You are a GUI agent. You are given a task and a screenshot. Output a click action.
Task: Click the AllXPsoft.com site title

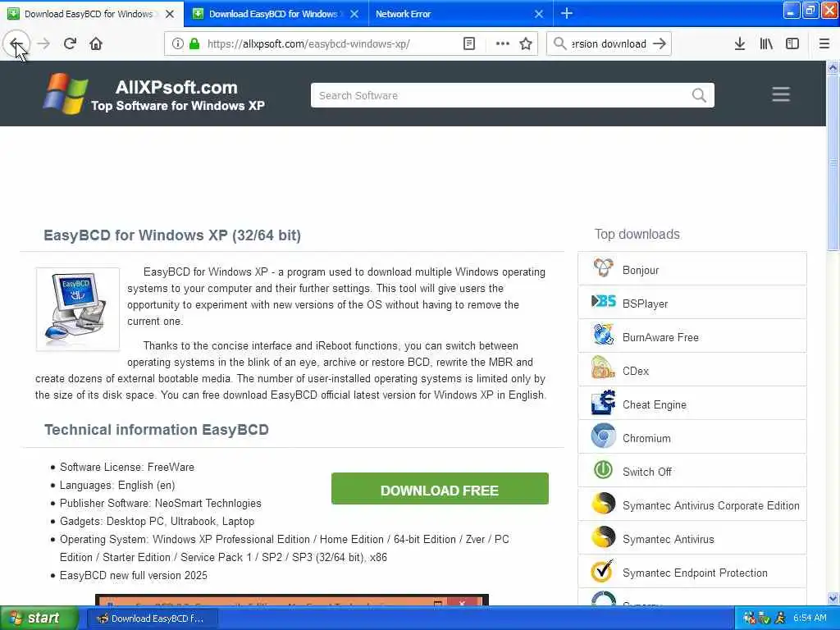pos(176,87)
